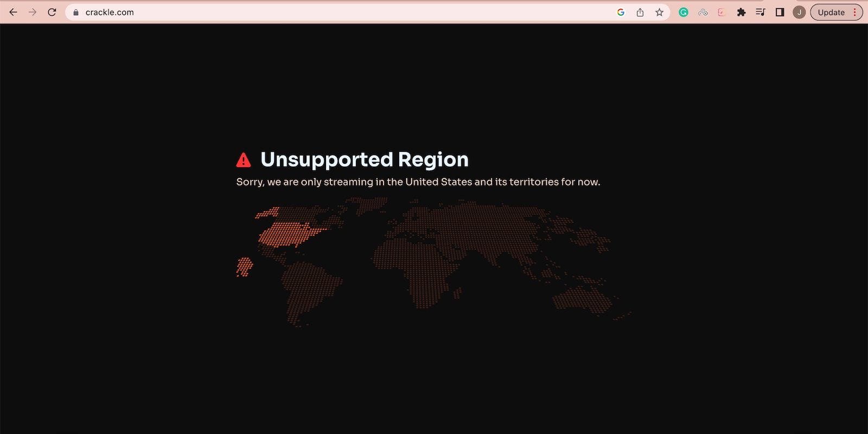The width and height of the screenshot is (868, 434).
Task: Open the Grammarly extension
Action: click(684, 12)
